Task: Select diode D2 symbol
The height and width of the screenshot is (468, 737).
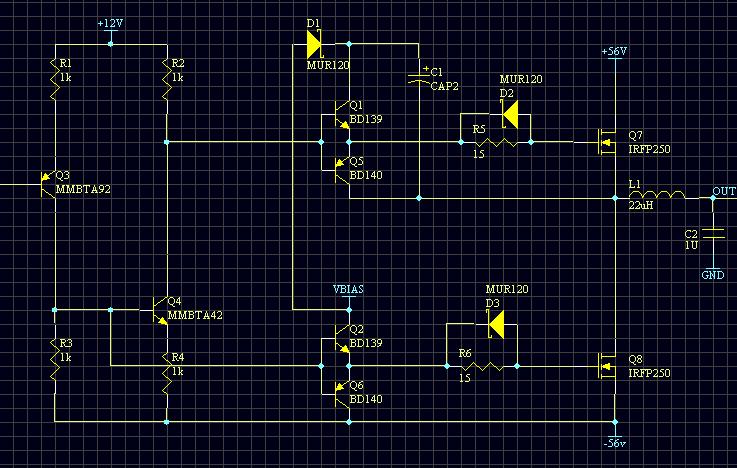Action: point(510,114)
